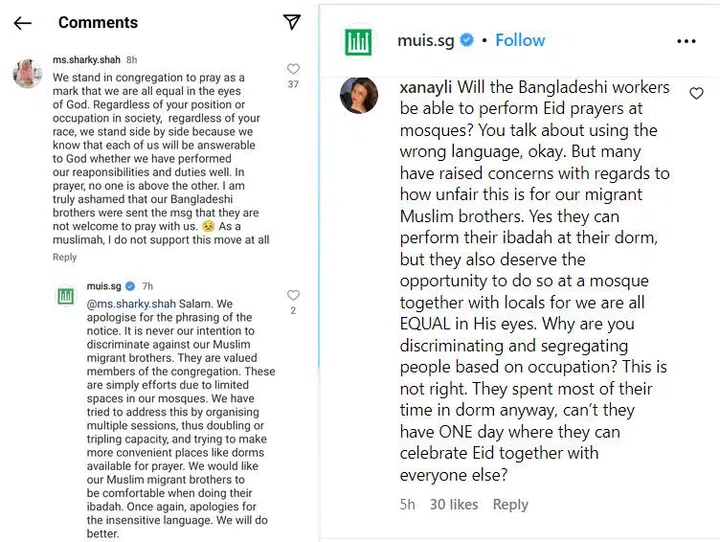720x542 pixels.
Task: Go back using the arrow icon
Action: [22, 22]
